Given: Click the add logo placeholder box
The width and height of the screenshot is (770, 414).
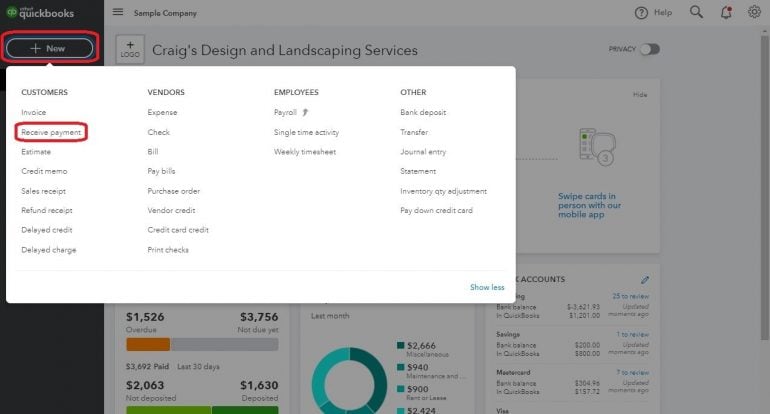Looking at the screenshot, I should [x=130, y=49].
